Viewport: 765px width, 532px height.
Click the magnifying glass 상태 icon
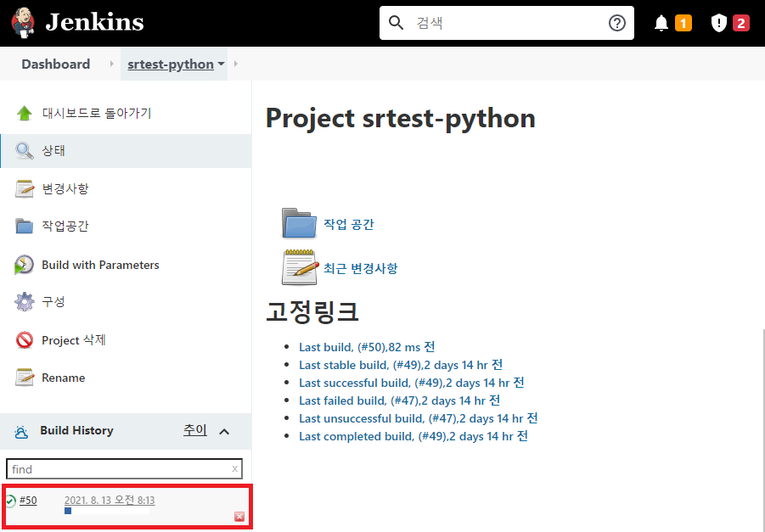(x=25, y=151)
